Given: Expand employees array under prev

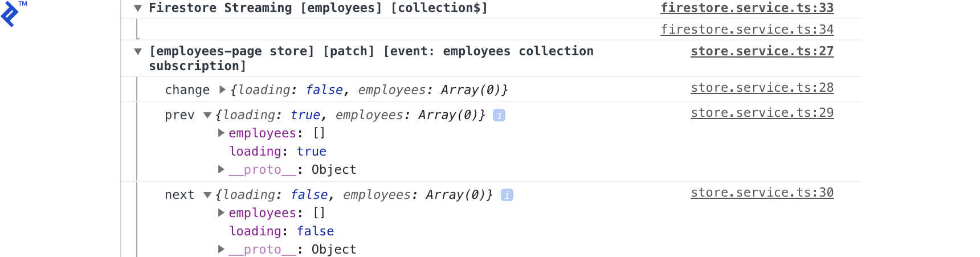Looking at the screenshot, I should pyautogui.click(x=221, y=133).
